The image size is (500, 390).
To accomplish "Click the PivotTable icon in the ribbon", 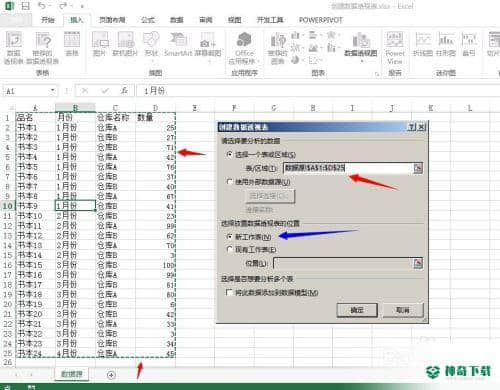I will pos(14,47).
